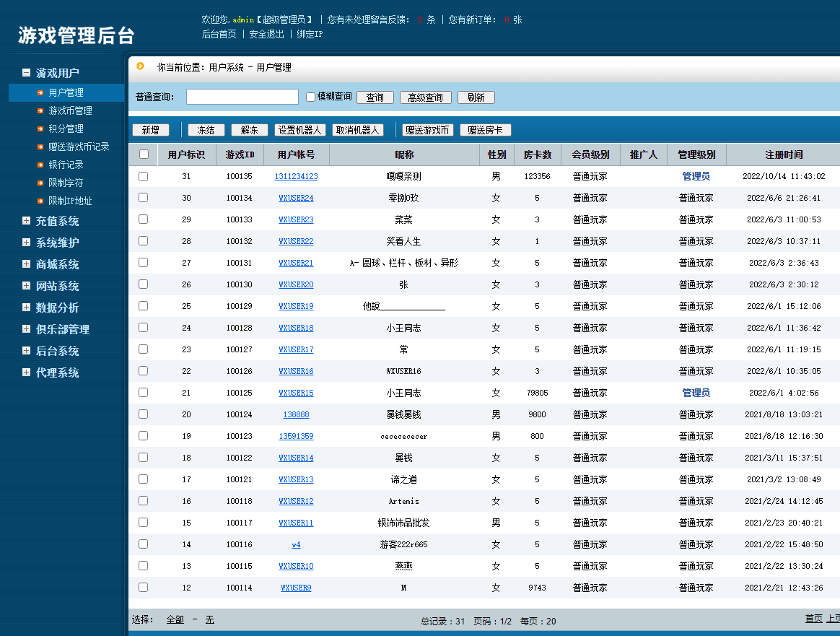Image resolution: width=840 pixels, height=636 pixels.
Task: Open 限制字符 in the sidebar
Action: tap(66, 183)
